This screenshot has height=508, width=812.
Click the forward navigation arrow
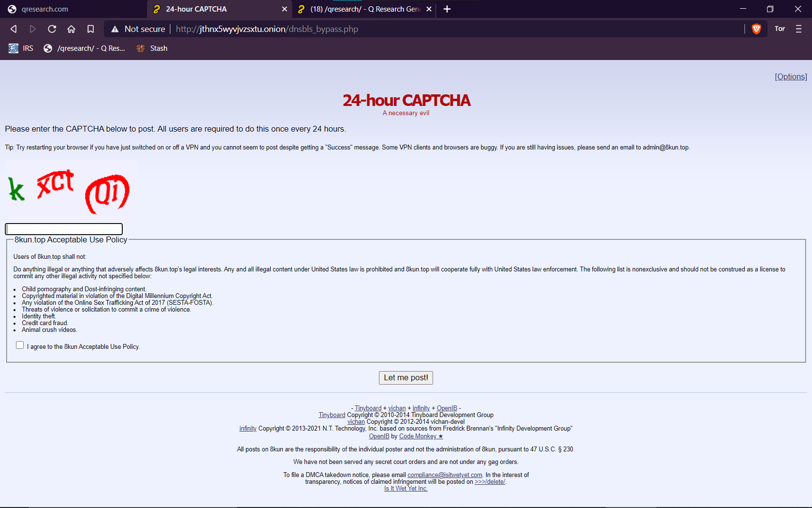coord(32,29)
